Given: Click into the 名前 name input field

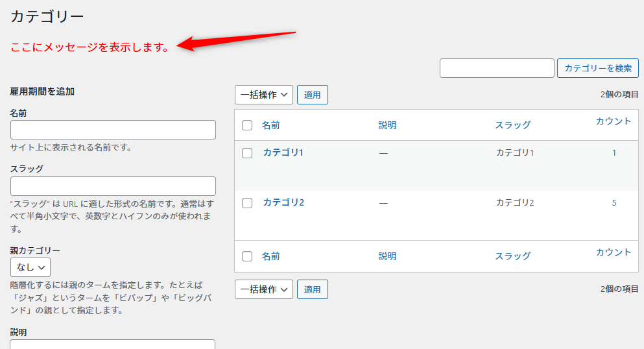Looking at the screenshot, I should pyautogui.click(x=113, y=130).
